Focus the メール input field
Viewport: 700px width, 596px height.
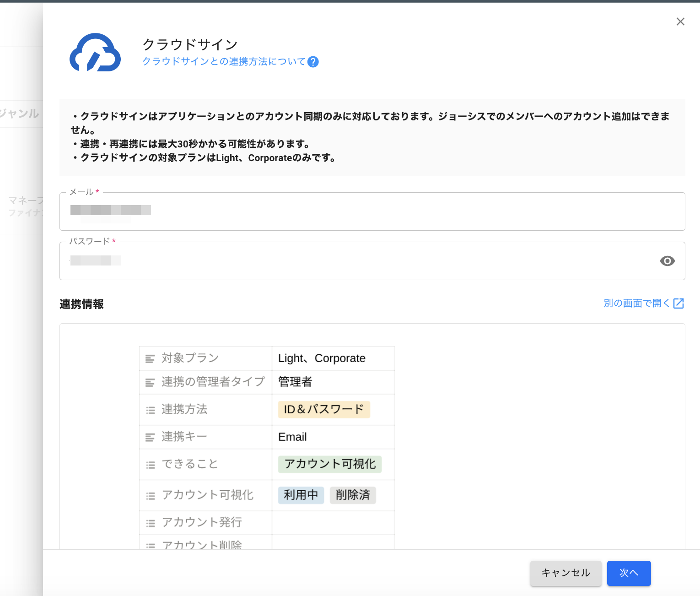pyautogui.click(x=372, y=211)
